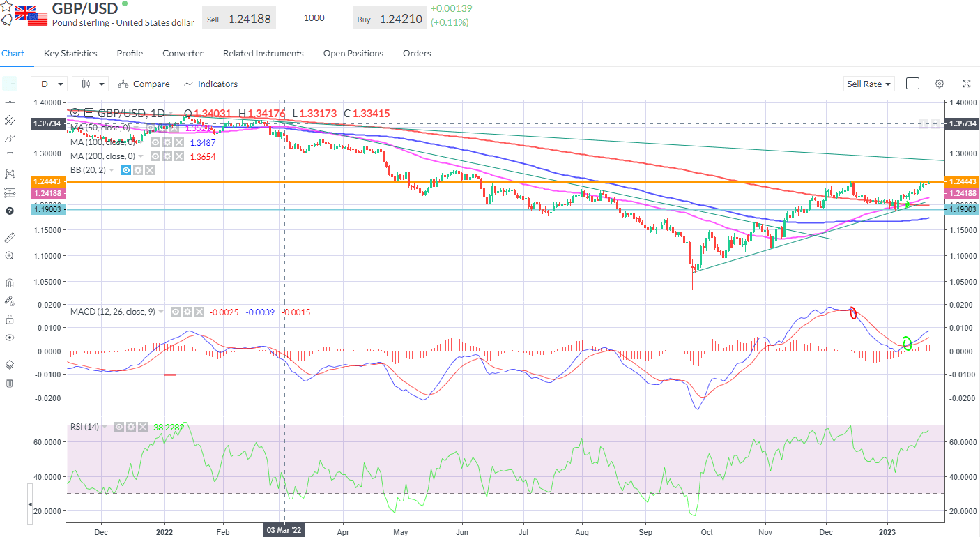Select the XABCD pattern tool

click(x=10, y=174)
